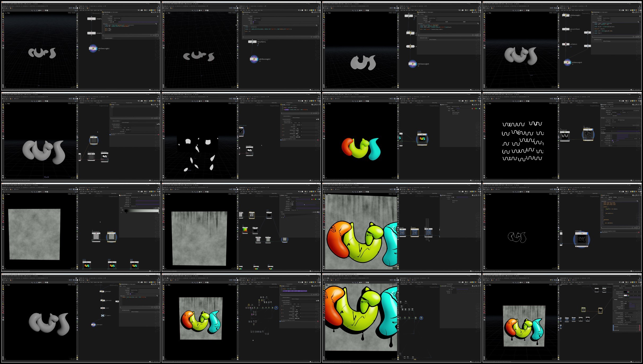Click Group selection arrow icon in attribwrangle1 frame
The height and width of the screenshot is (364, 643).
[158, 16]
